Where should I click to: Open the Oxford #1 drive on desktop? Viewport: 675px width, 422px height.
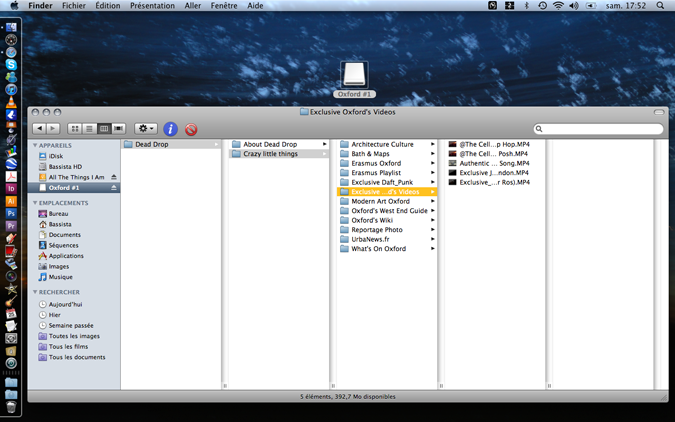tap(354, 76)
